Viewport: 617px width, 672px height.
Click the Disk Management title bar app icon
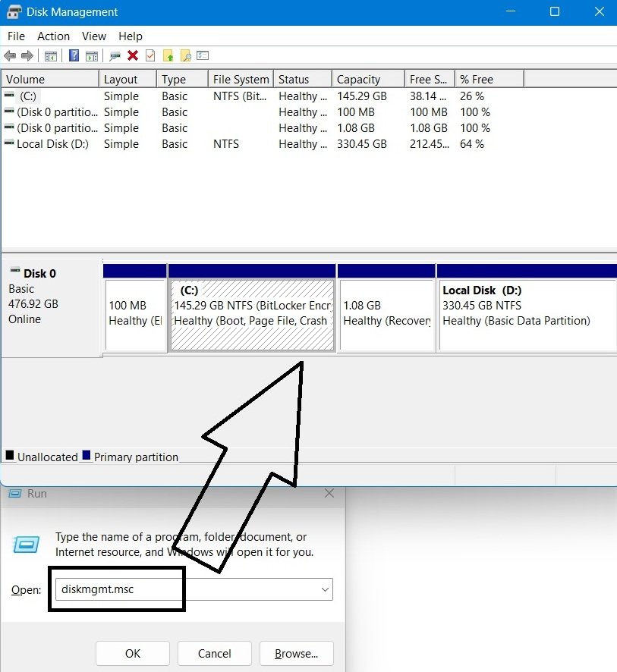tap(14, 12)
